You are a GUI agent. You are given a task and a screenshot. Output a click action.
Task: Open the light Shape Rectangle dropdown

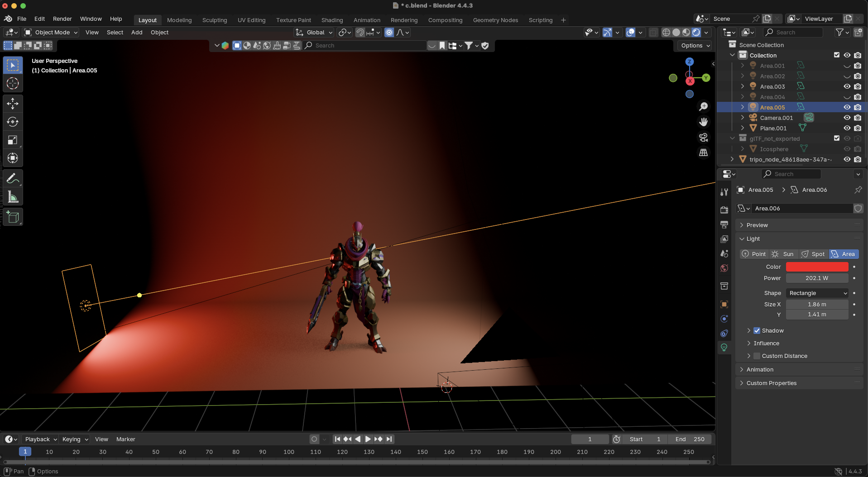click(817, 293)
